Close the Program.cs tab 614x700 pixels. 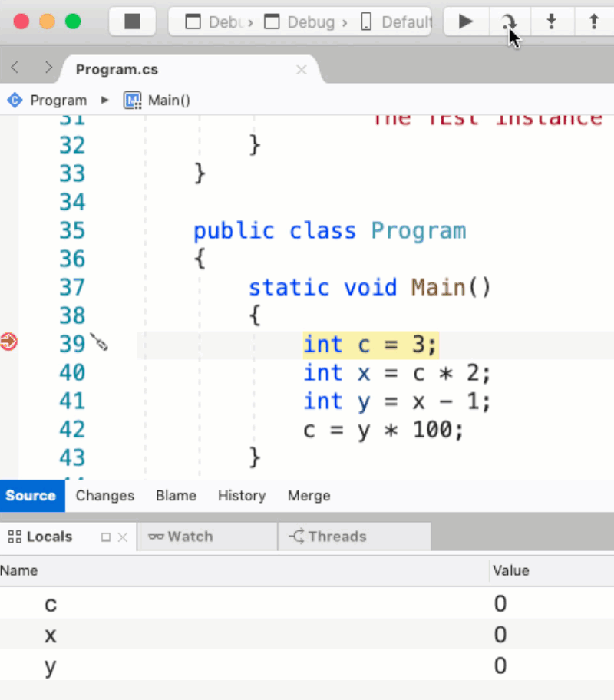point(301,70)
